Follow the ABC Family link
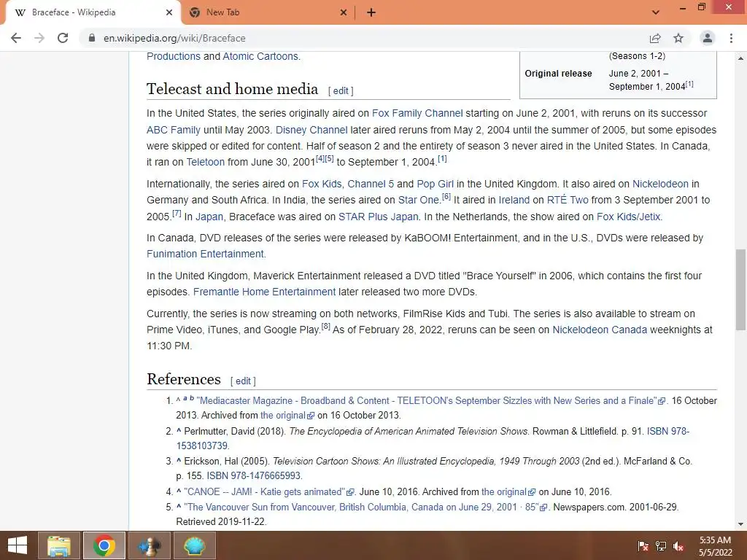Viewport: 747px width, 560px height. (174, 130)
